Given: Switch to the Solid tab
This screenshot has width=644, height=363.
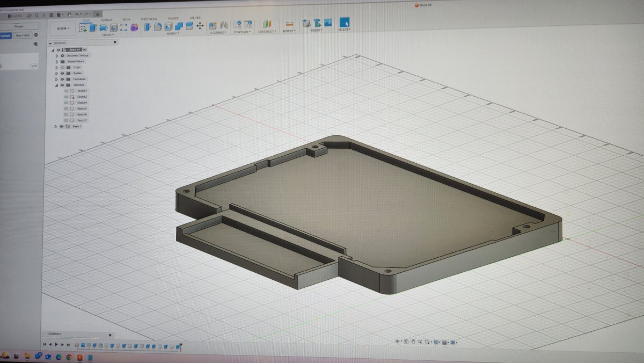Looking at the screenshot, I should click(86, 20).
